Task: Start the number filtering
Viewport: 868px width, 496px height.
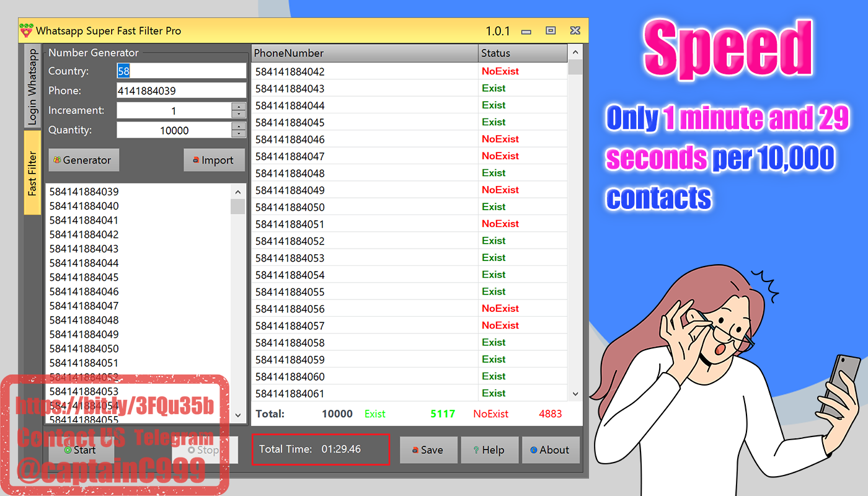Action: [x=81, y=450]
